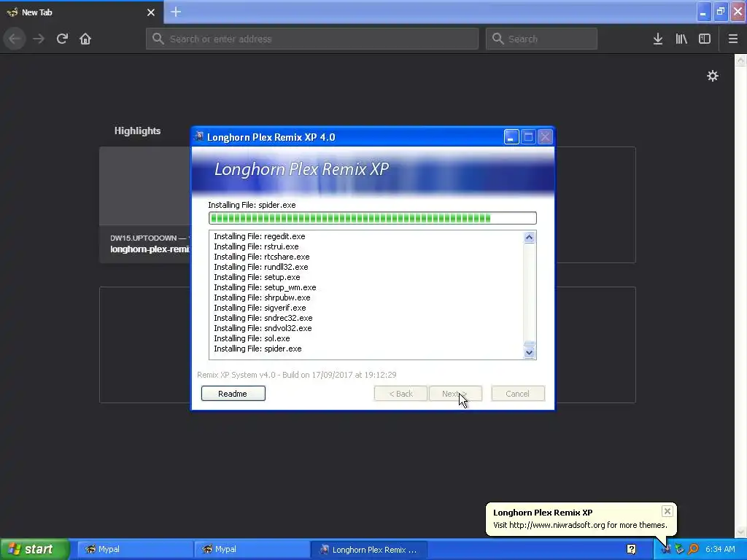Select the New Tab browser tab

pos(82,12)
